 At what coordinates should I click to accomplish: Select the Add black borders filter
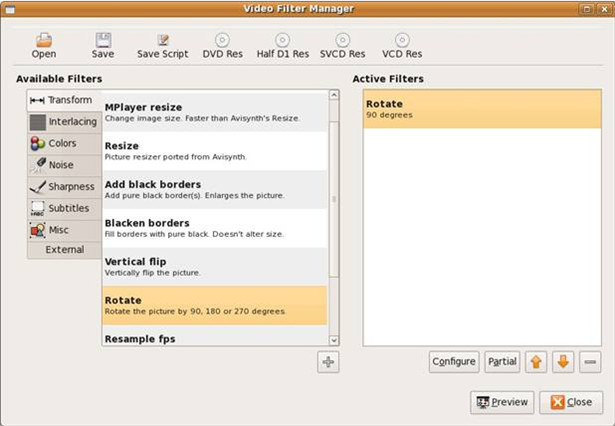point(215,189)
